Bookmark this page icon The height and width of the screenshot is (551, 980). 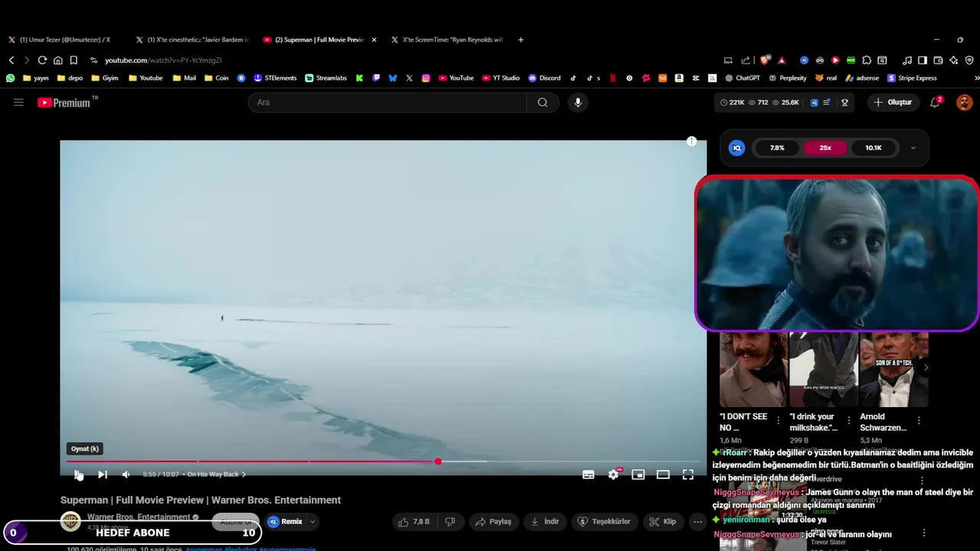(73, 60)
